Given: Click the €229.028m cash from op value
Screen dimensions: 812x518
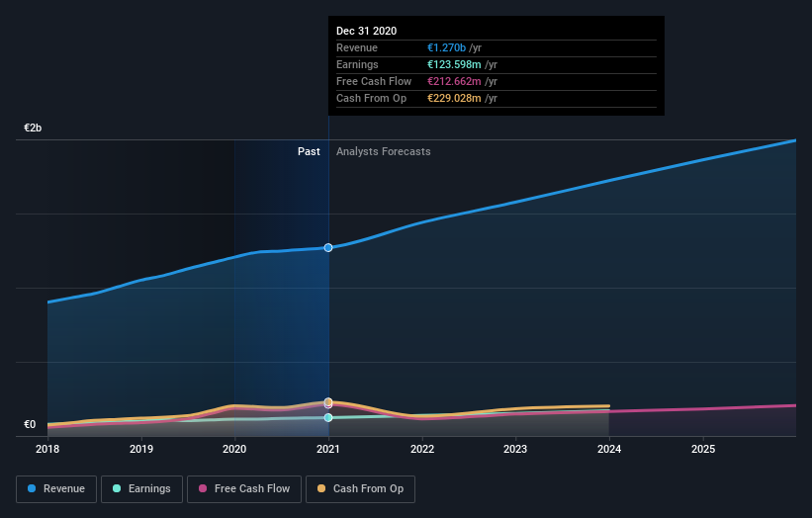Looking at the screenshot, I should point(454,98).
